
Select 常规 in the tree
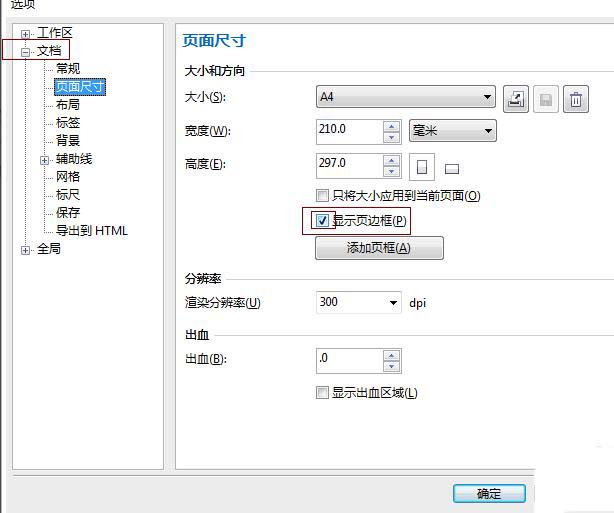pos(68,69)
